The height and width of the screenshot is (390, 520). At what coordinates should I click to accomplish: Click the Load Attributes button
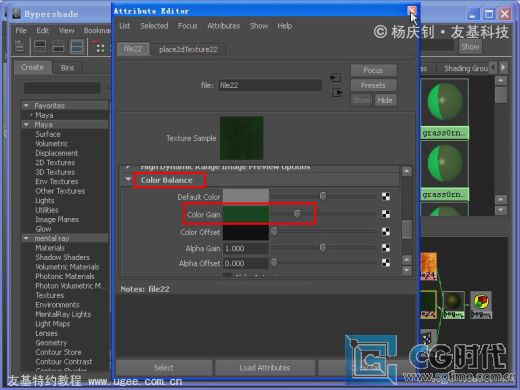(265, 368)
